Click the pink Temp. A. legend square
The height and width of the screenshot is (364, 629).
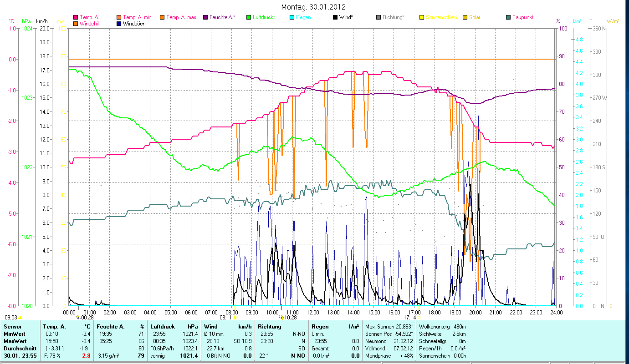pos(76,17)
